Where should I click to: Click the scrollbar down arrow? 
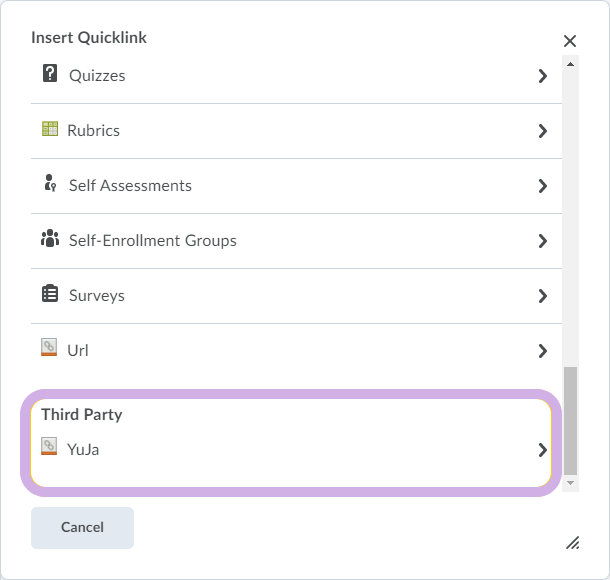click(570, 483)
